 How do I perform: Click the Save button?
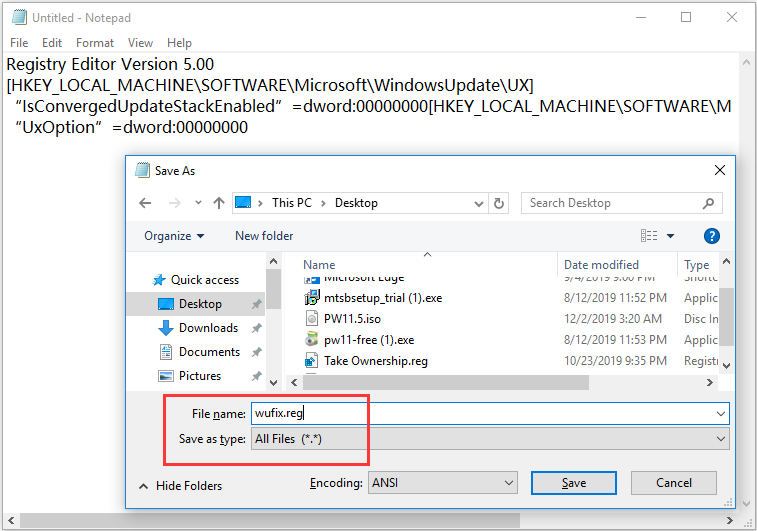point(574,483)
